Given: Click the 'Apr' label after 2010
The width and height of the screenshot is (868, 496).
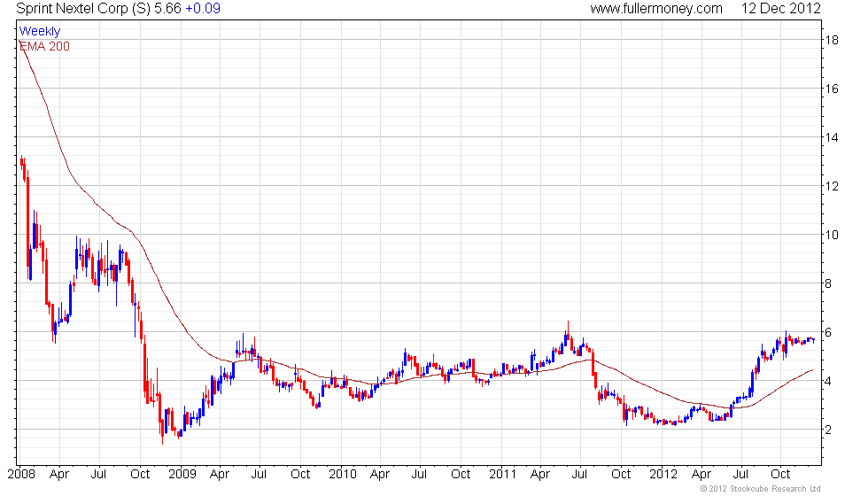Looking at the screenshot, I should (380, 475).
